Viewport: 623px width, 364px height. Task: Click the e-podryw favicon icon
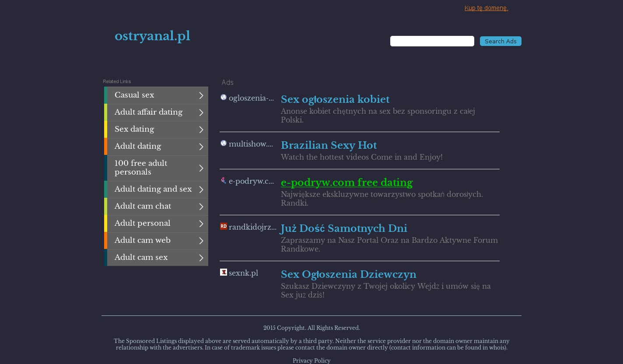(x=224, y=181)
